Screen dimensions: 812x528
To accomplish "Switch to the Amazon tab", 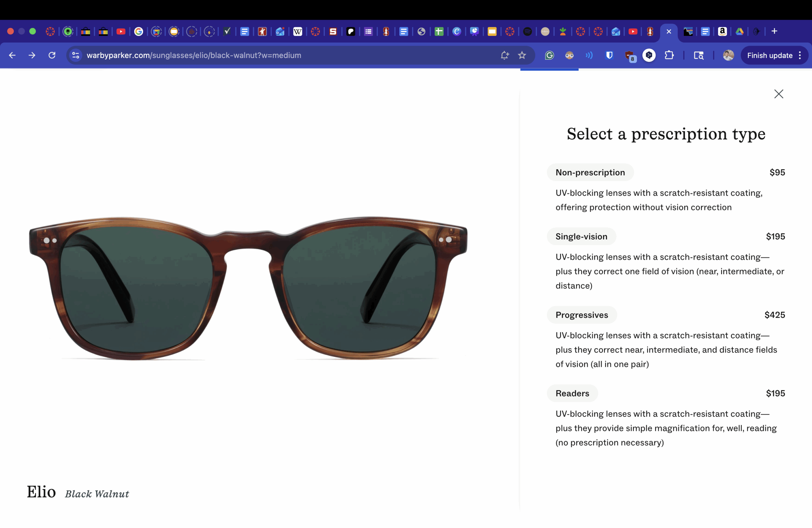I will coord(722,31).
